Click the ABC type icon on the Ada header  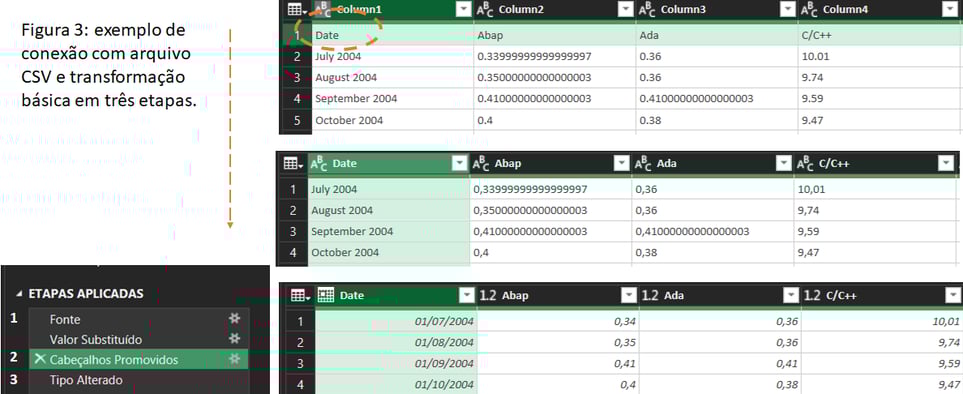643,164
